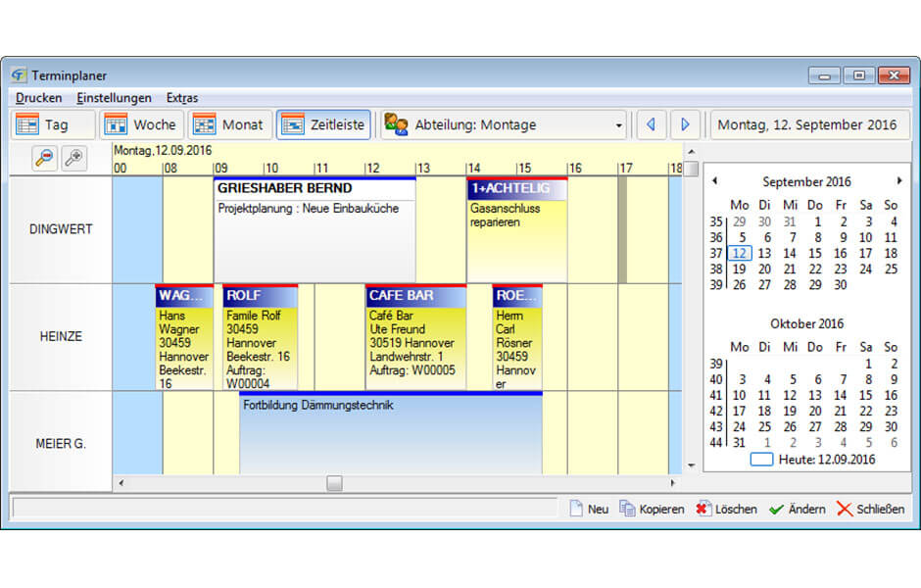Create new appointment with Neu
This screenshot has height=588, width=921.
pos(589,509)
